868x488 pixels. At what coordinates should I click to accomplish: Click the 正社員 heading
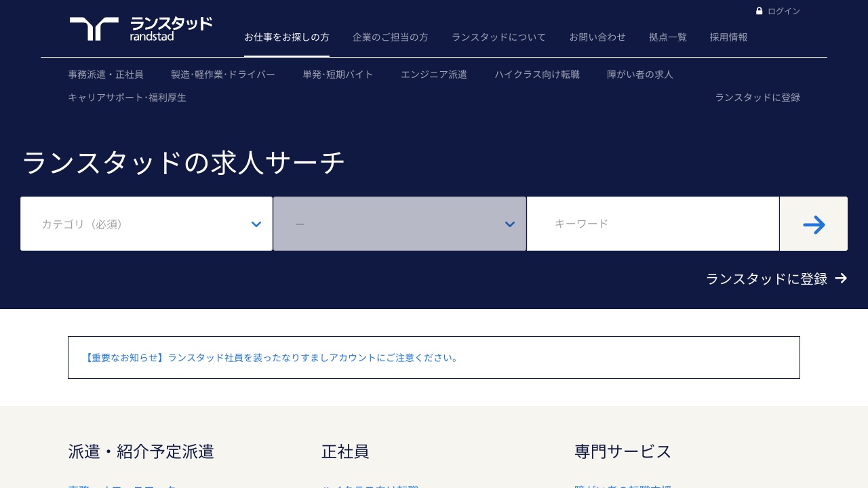click(345, 451)
